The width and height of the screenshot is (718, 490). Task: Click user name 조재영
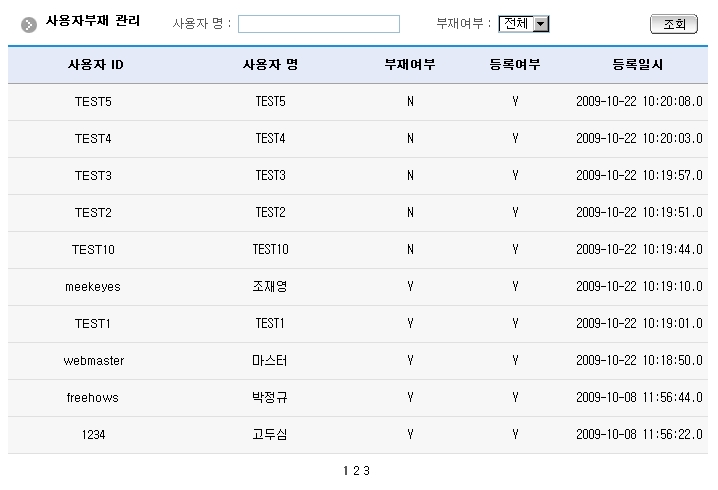pos(270,287)
